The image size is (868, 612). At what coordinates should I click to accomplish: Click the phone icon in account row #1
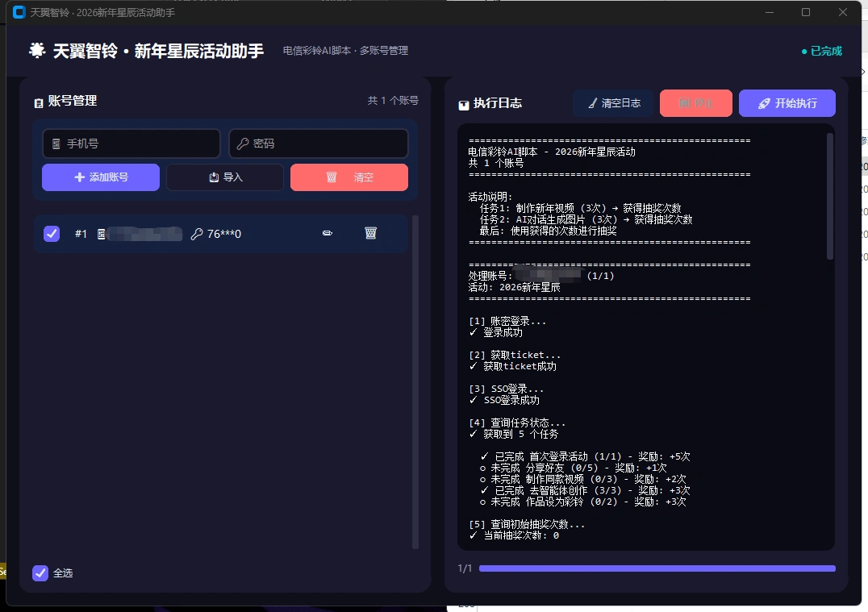tap(102, 234)
